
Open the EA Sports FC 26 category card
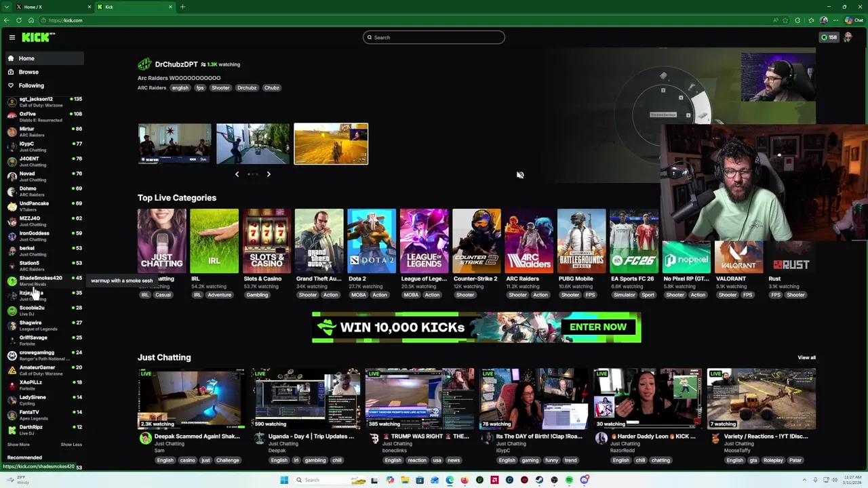pos(634,241)
